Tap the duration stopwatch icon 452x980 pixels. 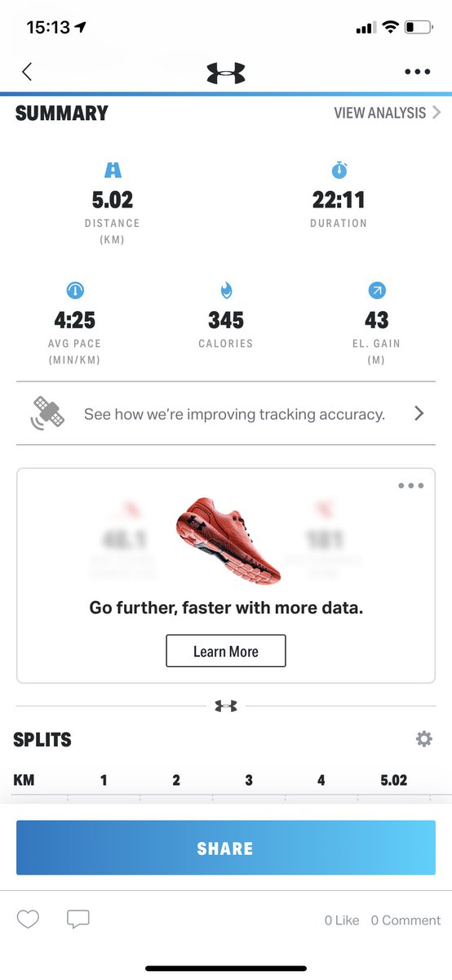pos(339,170)
